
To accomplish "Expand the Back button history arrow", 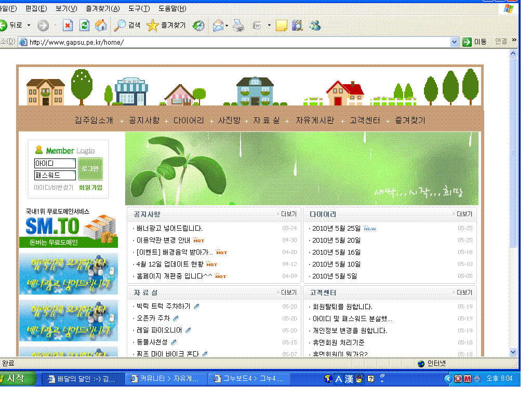I will click(x=29, y=25).
